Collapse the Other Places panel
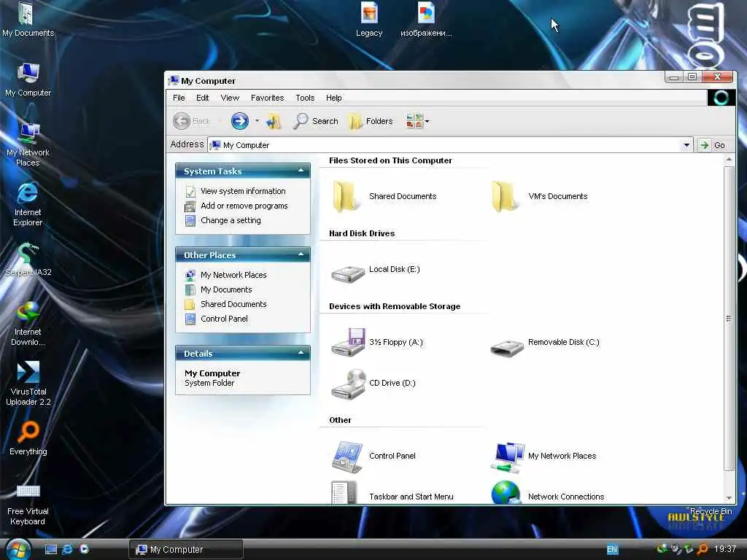Viewport: 747px width, 560px height. 301,254
